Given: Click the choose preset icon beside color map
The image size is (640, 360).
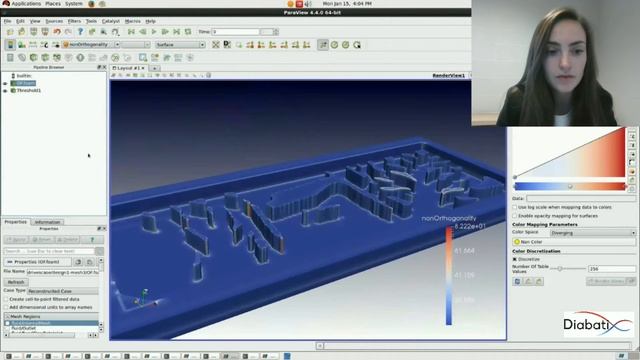Looking at the screenshot, I should [x=633, y=171].
